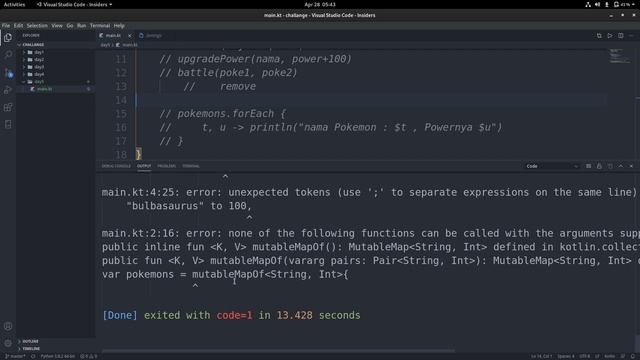Open editor More Actions ellipsis

coord(631,36)
